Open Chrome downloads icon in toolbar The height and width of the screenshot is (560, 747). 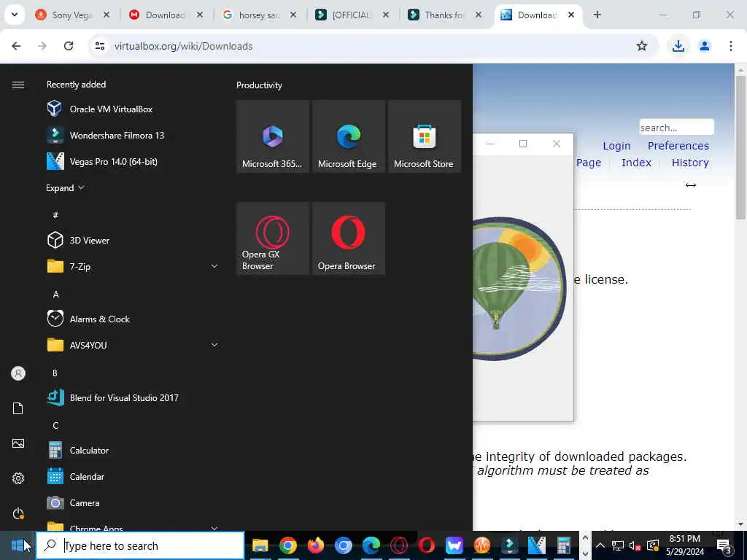(x=678, y=46)
